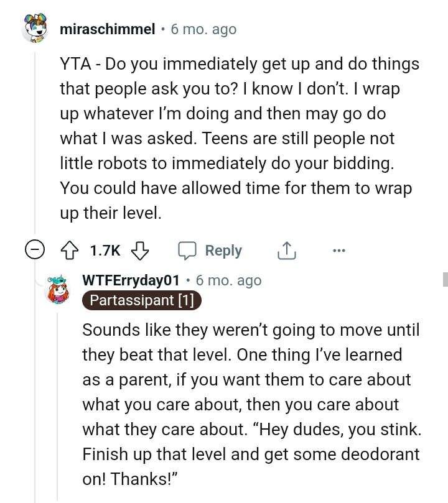Screen dimensions: 448x503
Task: Open miraschimmel's avatar
Action: click(34, 29)
